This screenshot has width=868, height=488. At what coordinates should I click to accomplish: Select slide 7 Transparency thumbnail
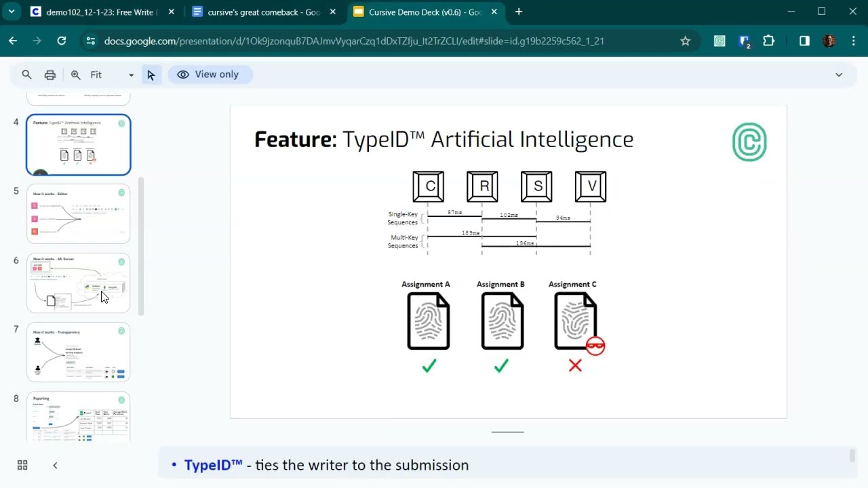(x=79, y=352)
